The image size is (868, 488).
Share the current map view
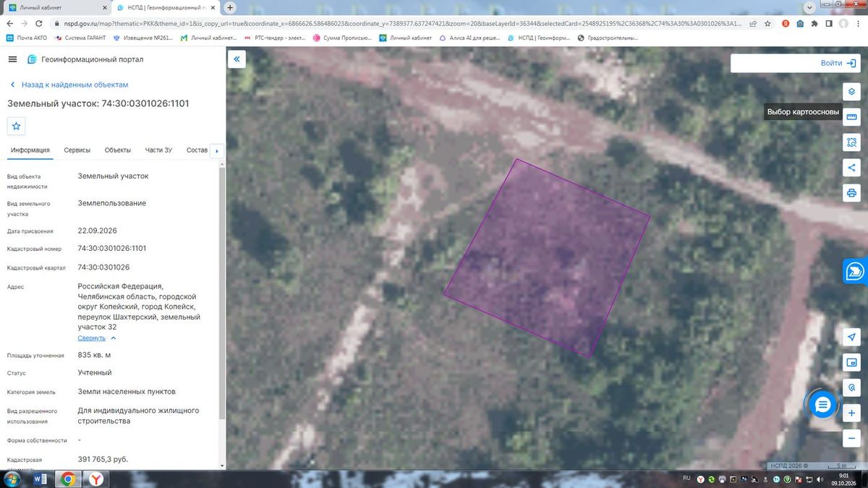[851, 168]
